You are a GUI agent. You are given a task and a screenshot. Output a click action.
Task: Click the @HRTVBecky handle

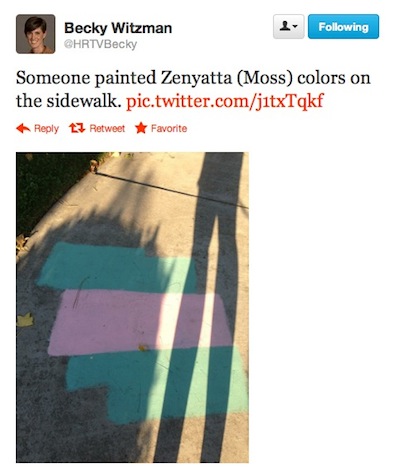point(100,44)
